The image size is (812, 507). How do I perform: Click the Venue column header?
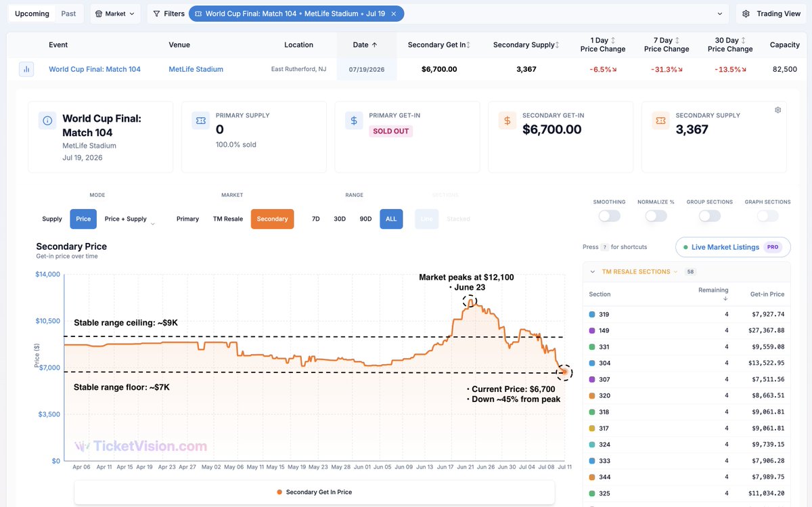[x=179, y=45]
